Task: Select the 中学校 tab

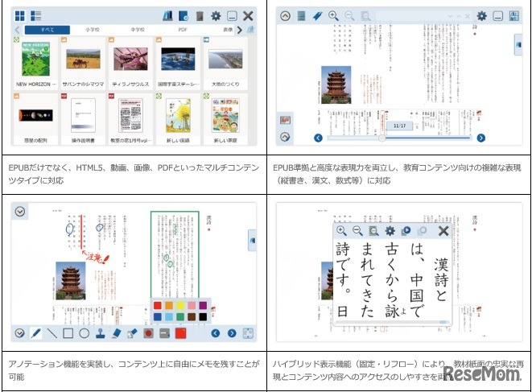Action: click(x=138, y=30)
